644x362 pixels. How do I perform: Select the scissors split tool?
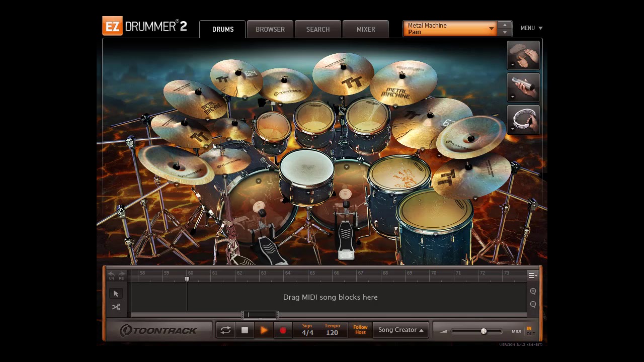pos(116,307)
